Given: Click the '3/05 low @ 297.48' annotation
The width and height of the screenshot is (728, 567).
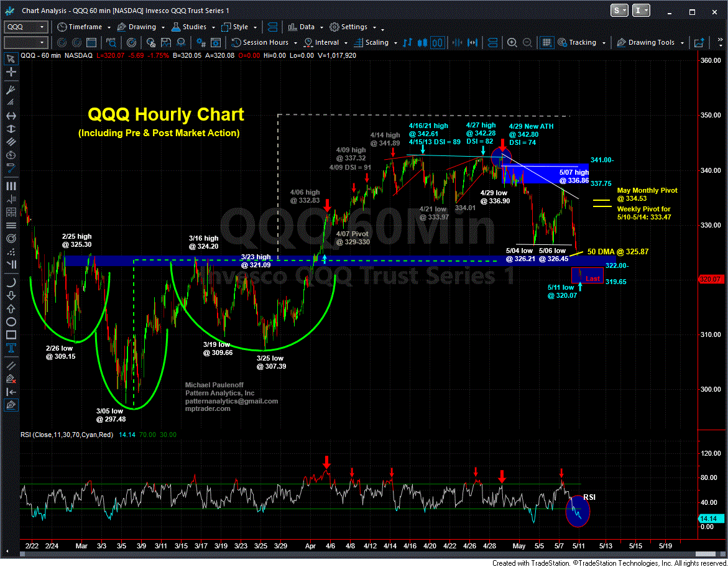Looking at the screenshot, I should click(111, 415).
